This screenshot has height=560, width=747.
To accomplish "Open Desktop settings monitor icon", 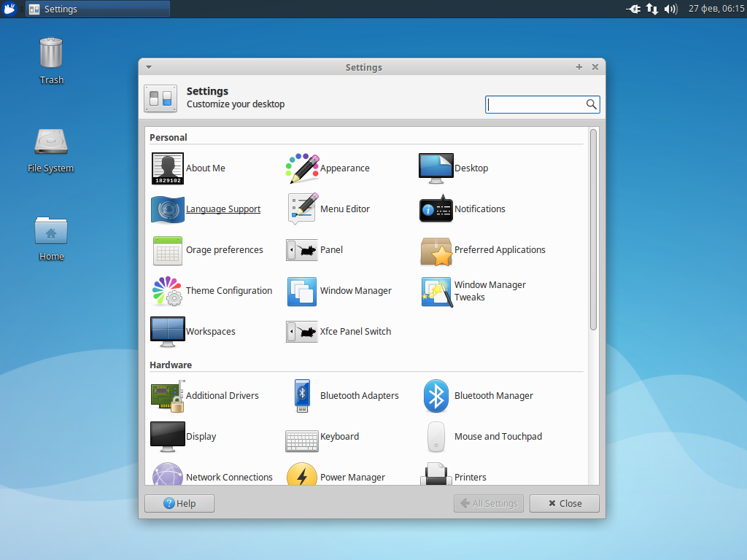I will tap(436, 168).
